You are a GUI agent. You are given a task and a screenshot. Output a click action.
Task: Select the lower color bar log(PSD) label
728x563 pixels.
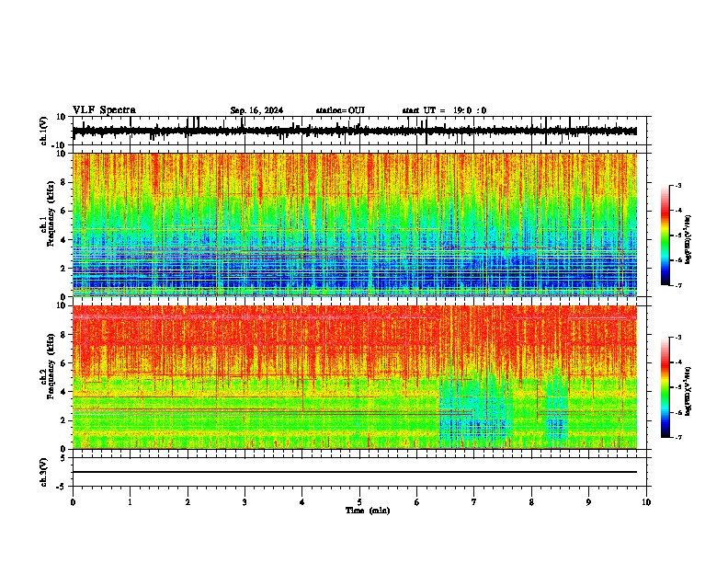click(688, 391)
